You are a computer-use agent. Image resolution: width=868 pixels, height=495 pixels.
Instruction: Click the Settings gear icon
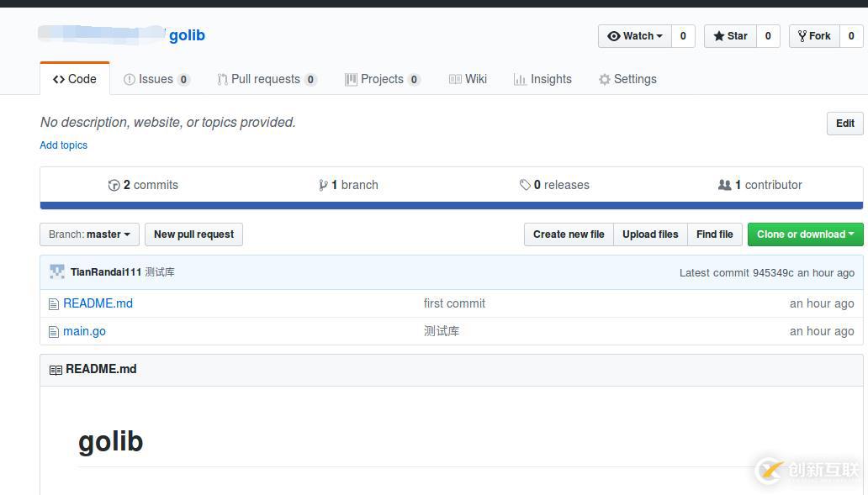pyautogui.click(x=605, y=80)
